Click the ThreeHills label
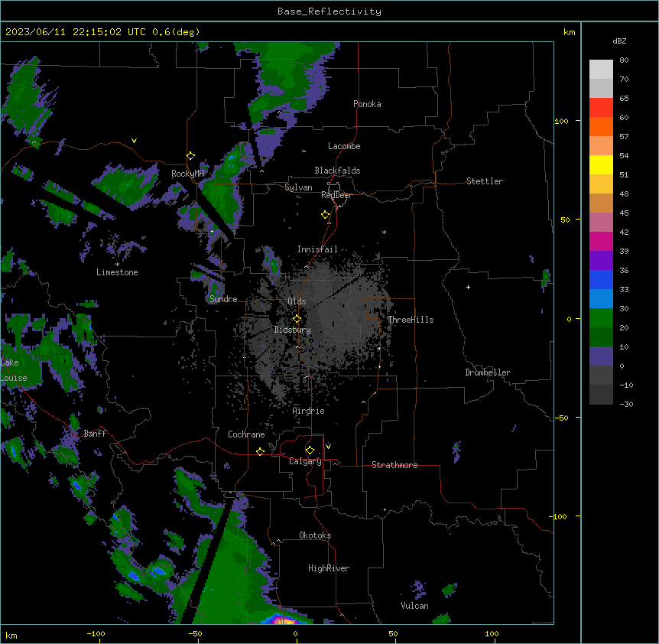This screenshot has width=659, height=644. coord(411,320)
